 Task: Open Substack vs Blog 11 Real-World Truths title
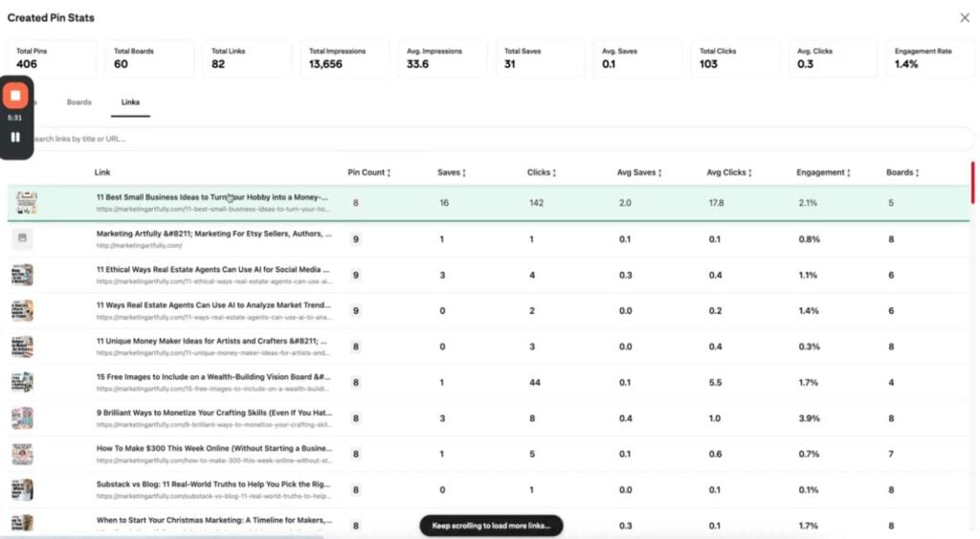tap(213, 484)
